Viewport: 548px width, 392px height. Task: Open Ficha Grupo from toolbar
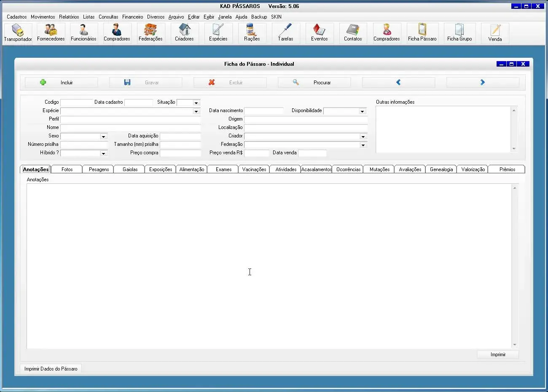[x=459, y=33]
